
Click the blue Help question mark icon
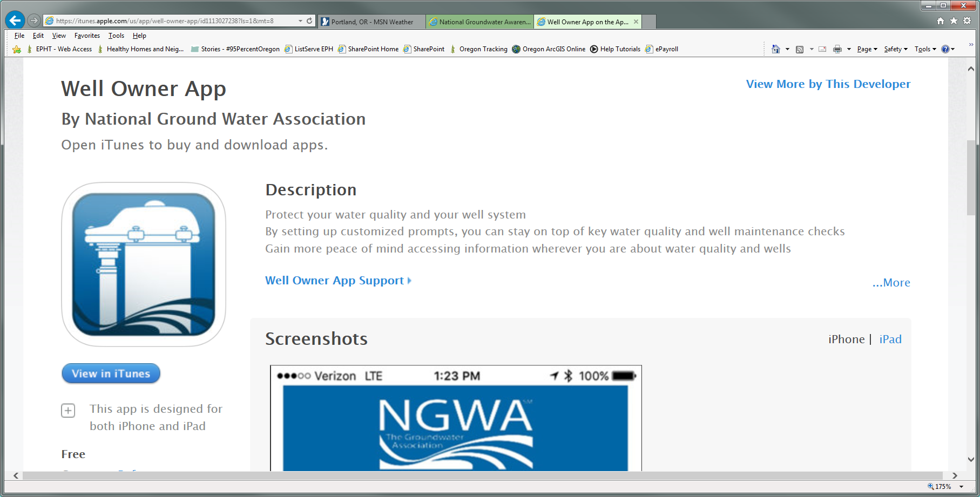[945, 49]
